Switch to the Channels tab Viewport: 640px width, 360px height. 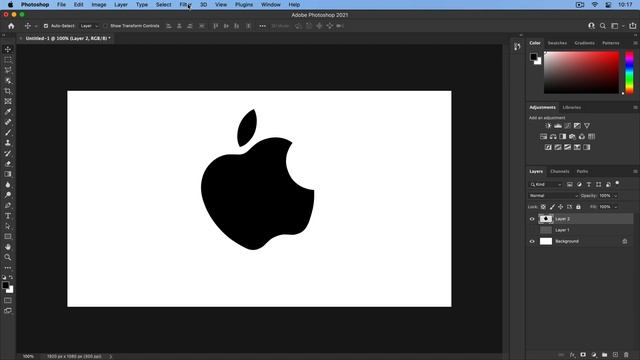point(560,171)
